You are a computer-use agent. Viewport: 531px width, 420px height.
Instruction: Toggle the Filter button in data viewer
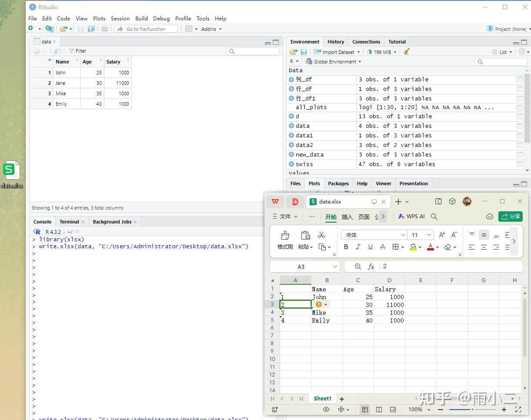(x=78, y=51)
